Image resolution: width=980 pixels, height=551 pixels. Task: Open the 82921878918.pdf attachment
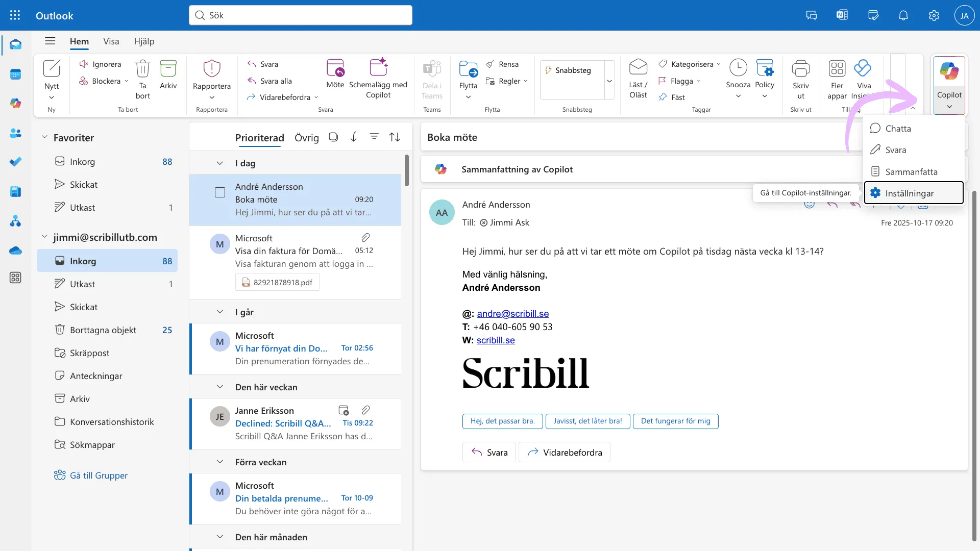[x=277, y=283]
